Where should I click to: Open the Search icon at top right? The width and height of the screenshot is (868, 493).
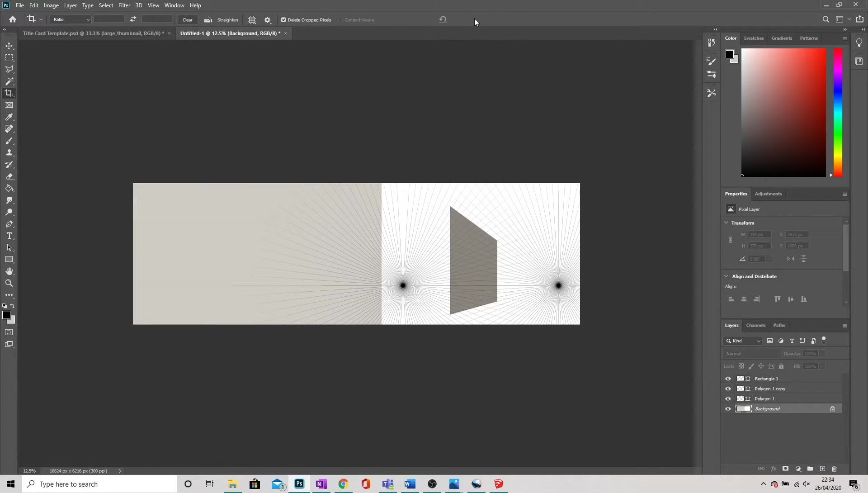click(x=826, y=19)
